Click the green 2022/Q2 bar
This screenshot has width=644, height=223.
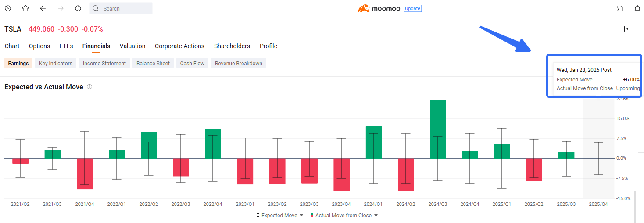click(x=149, y=145)
